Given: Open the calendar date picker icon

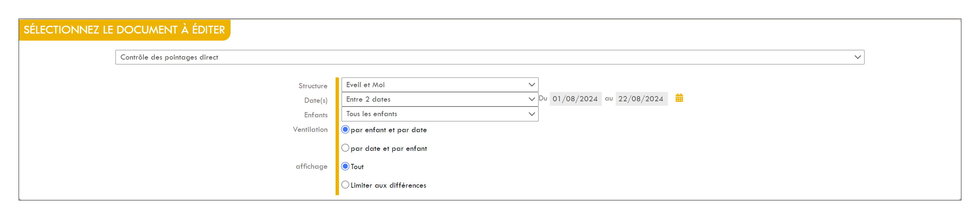Looking at the screenshot, I should tap(679, 98).
